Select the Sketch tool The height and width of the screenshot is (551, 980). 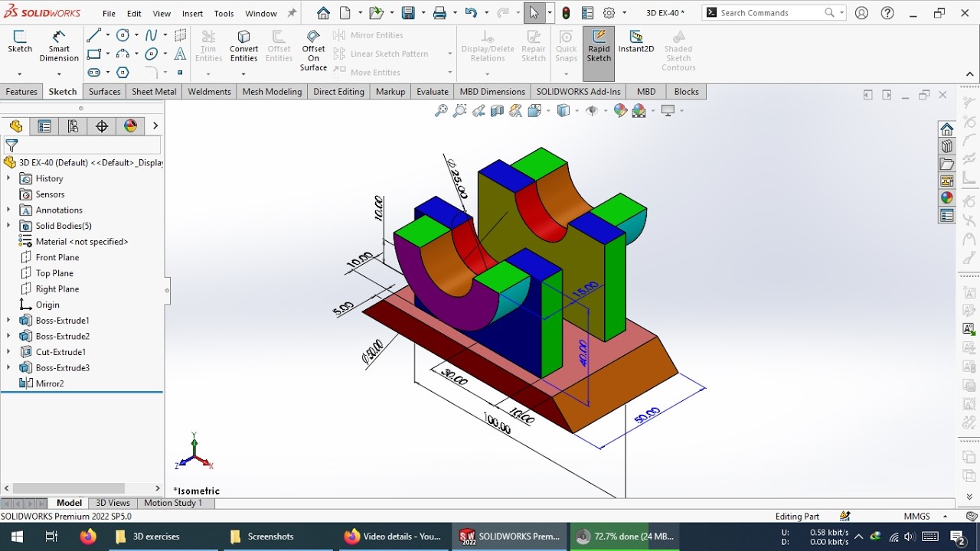(20, 42)
